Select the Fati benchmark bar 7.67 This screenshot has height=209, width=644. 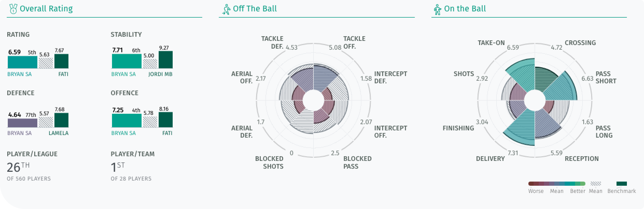pos(61,61)
